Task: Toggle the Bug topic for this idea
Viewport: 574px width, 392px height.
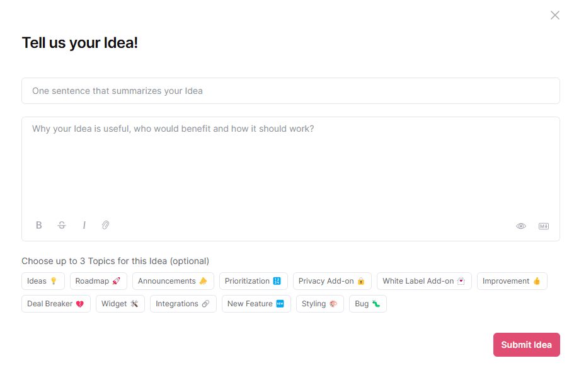Action: click(367, 303)
